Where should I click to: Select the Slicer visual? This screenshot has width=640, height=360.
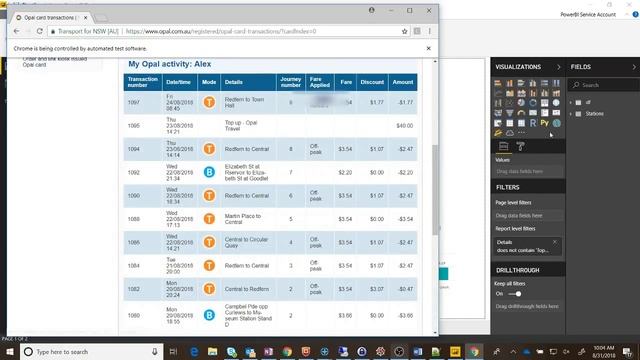click(x=498, y=123)
